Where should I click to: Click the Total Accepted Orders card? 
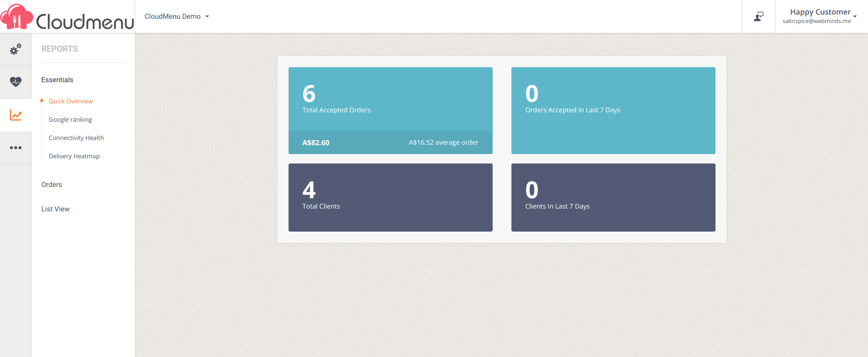(390, 110)
